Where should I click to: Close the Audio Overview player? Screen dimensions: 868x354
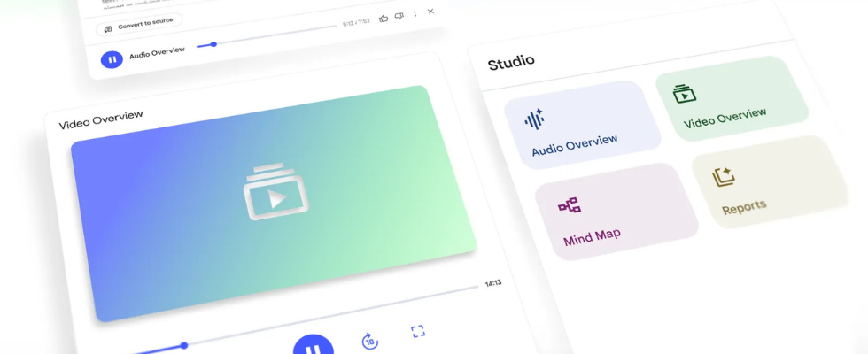(x=430, y=12)
